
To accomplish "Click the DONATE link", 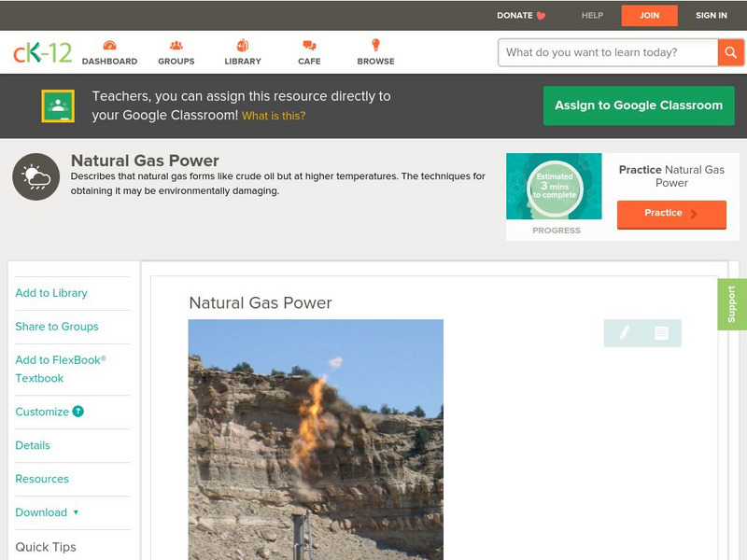I will coord(514,16).
